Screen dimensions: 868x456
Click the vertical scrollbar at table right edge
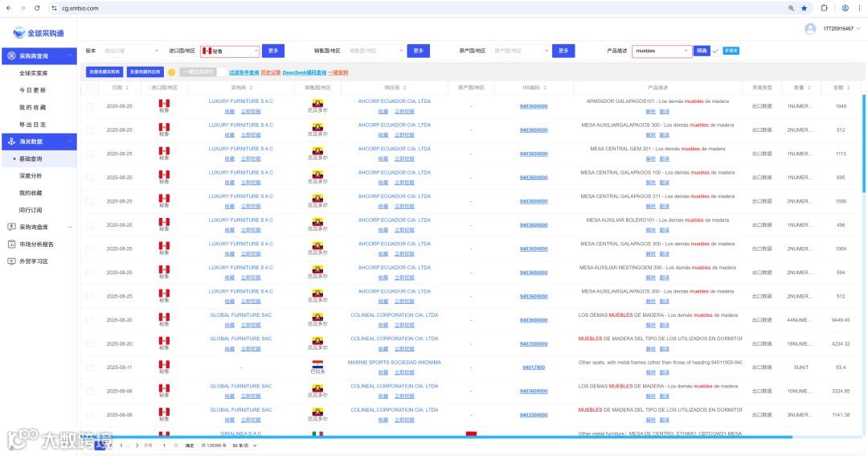[x=864, y=144]
